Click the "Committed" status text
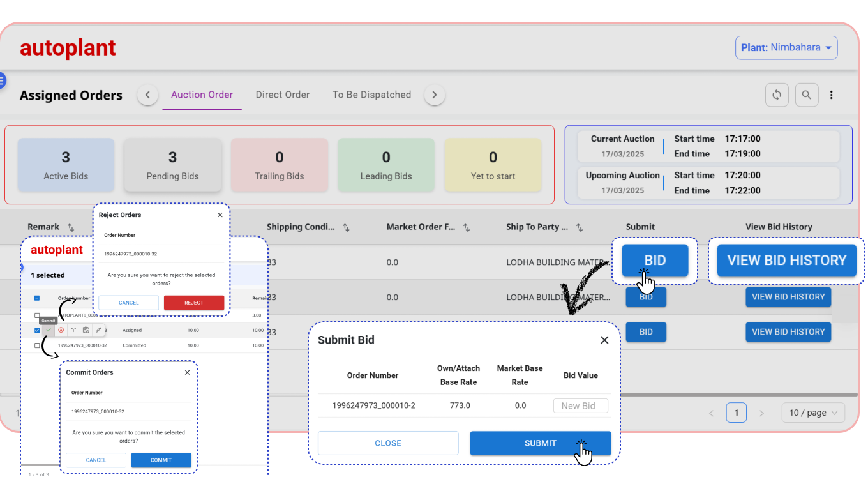 point(134,345)
